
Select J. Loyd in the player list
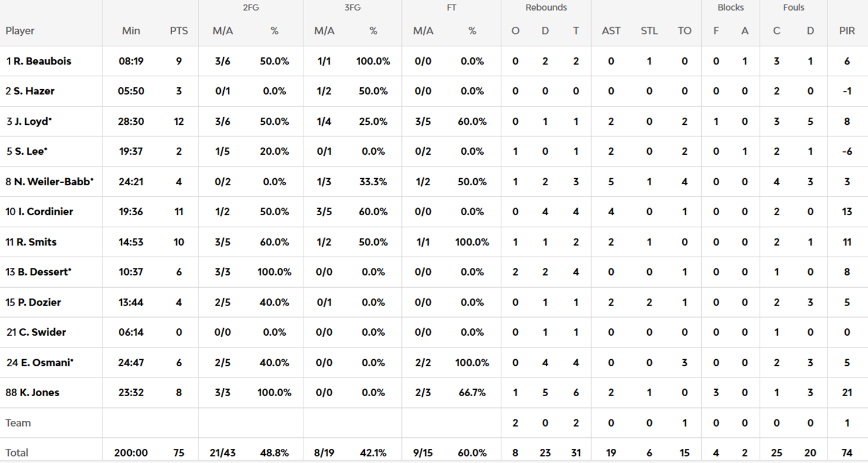coord(33,121)
